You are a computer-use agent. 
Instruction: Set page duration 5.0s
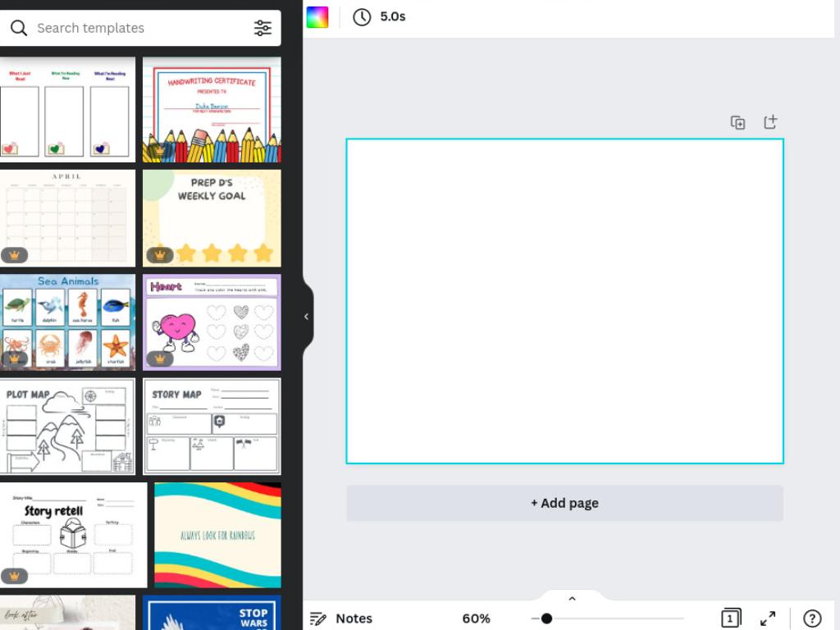pyautogui.click(x=393, y=16)
